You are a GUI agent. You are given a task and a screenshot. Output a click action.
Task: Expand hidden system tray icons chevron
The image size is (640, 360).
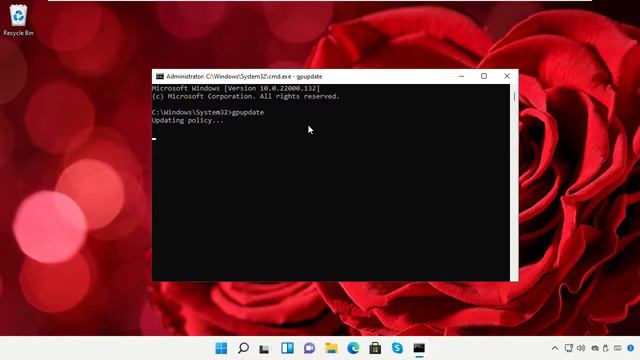[x=555, y=348]
